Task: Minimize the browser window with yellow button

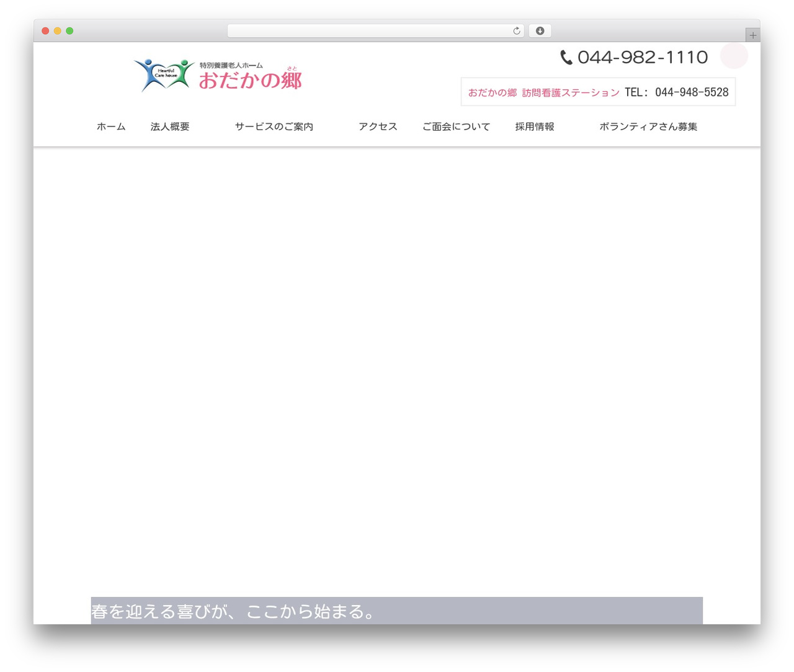Action: (x=58, y=31)
